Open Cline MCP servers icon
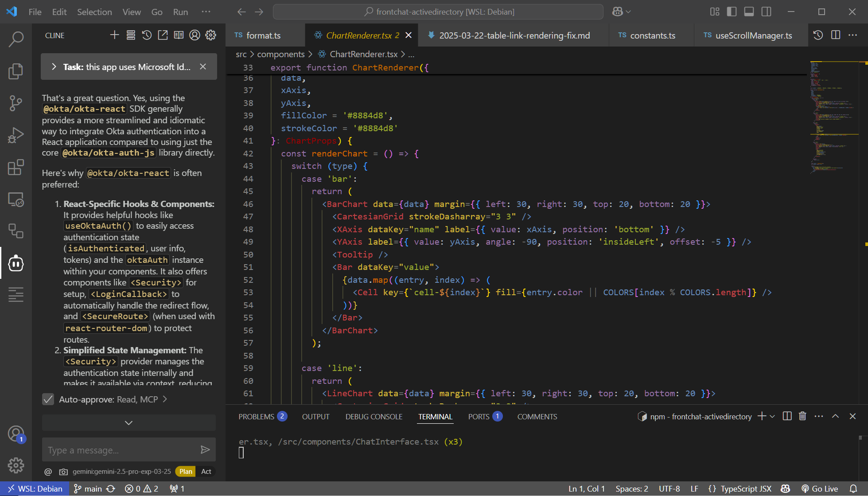Image resolution: width=868 pixels, height=496 pixels. click(x=131, y=35)
